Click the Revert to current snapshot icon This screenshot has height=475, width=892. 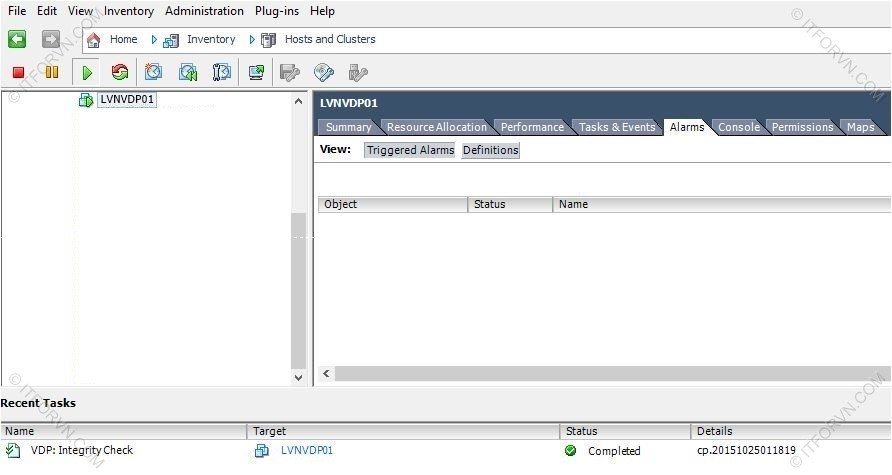coord(188,72)
